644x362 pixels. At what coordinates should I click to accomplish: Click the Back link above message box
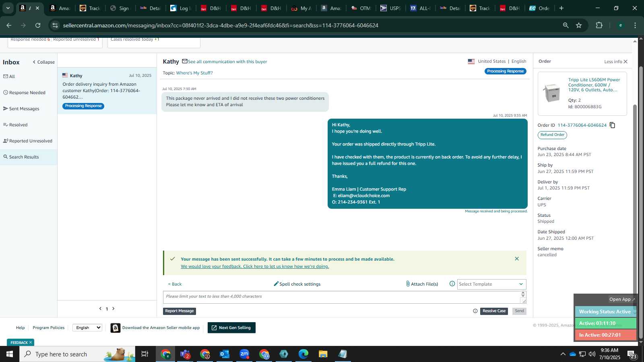click(175, 284)
